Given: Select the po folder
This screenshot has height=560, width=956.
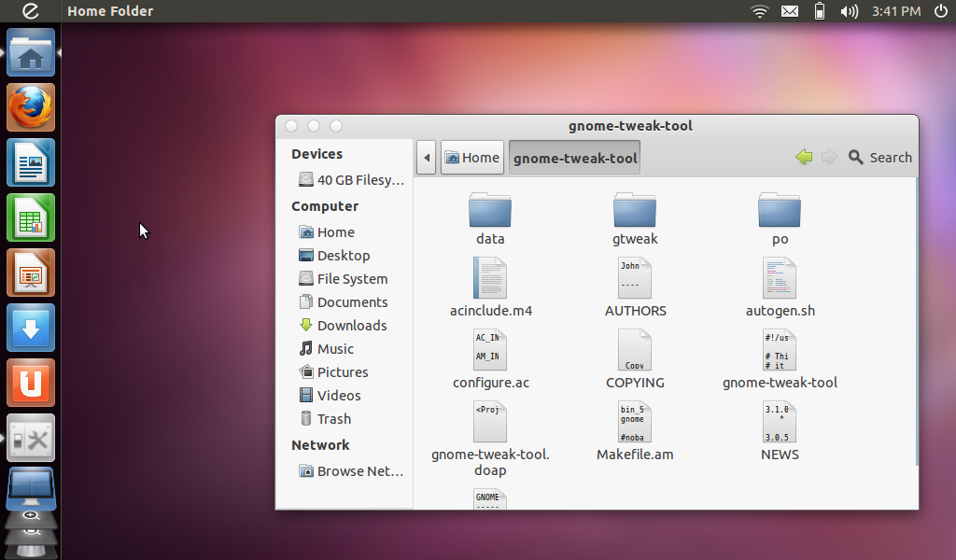Looking at the screenshot, I should pyautogui.click(x=780, y=218).
